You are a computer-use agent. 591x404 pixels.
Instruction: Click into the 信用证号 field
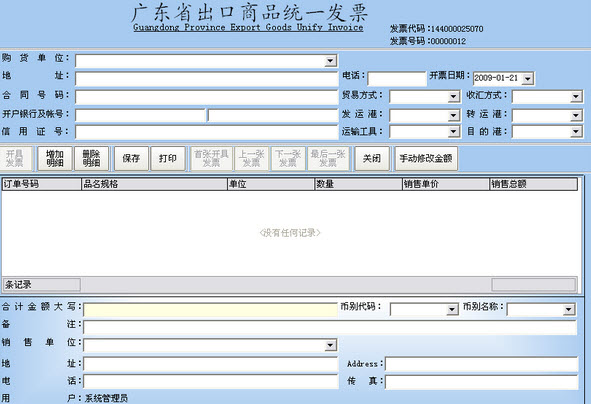click(x=207, y=132)
